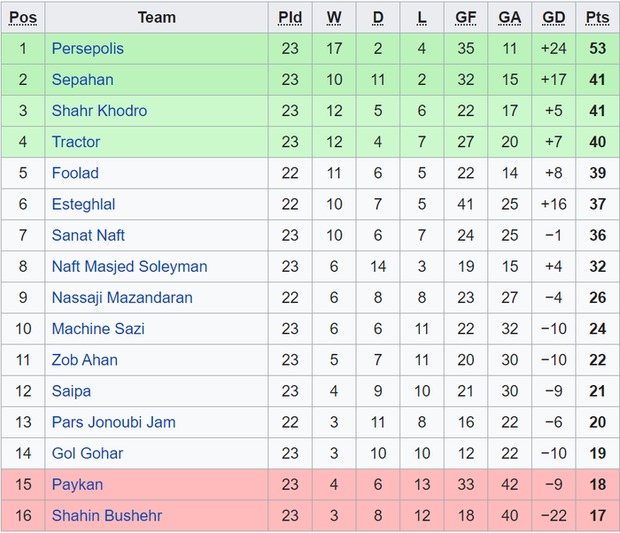Open Pars Jonoubi Jam link
620x533 pixels.
pyautogui.click(x=113, y=422)
